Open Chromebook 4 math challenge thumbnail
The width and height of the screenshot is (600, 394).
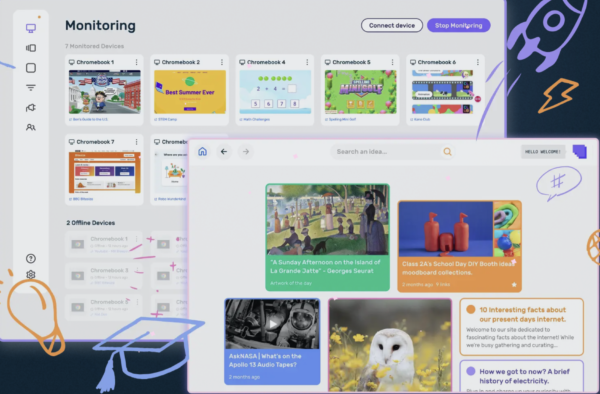[x=275, y=92]
